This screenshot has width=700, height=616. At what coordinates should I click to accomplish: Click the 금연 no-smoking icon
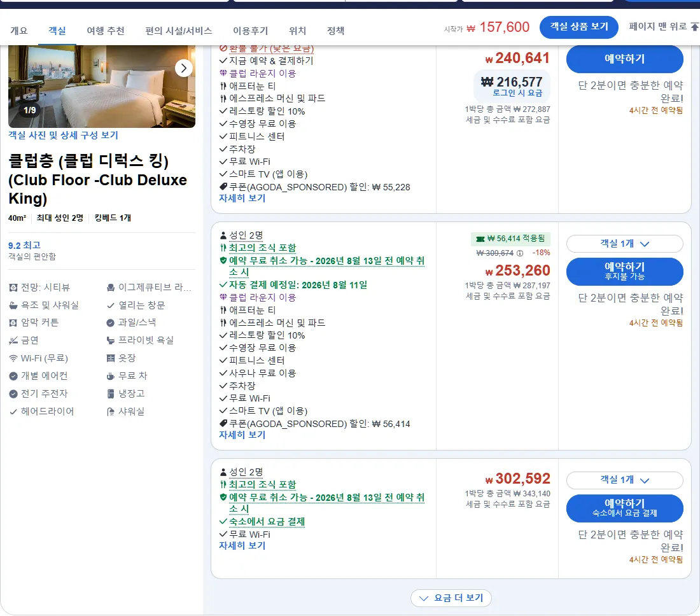[x=13, y=340]
